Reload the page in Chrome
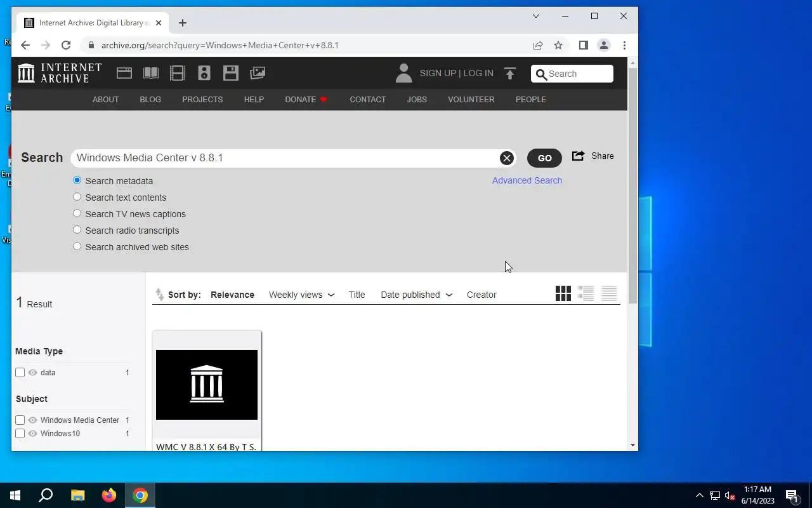 pos(66,45)
